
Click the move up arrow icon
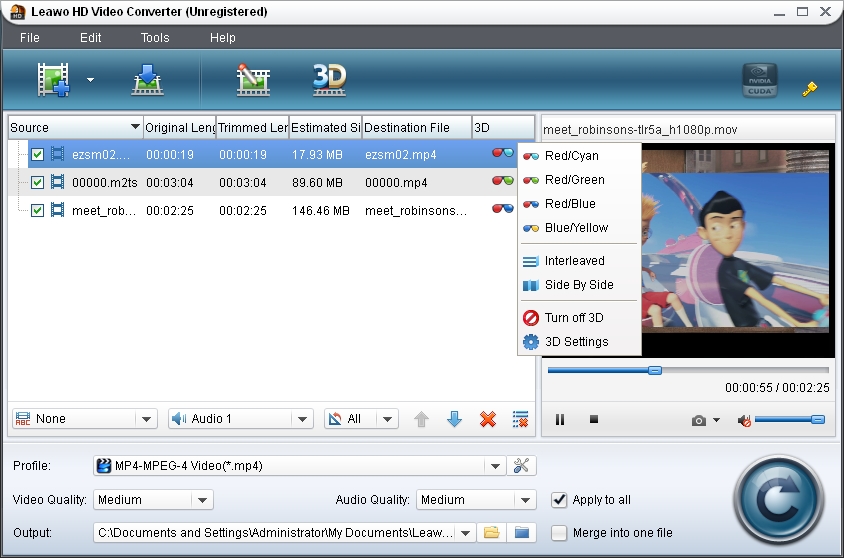click(x=421, y=419)
